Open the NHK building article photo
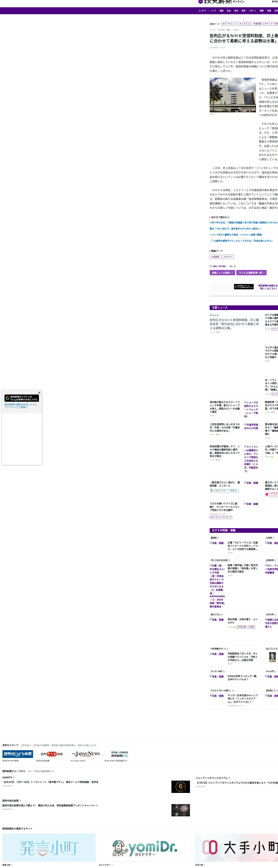278x868 pixels. (233, 95)
